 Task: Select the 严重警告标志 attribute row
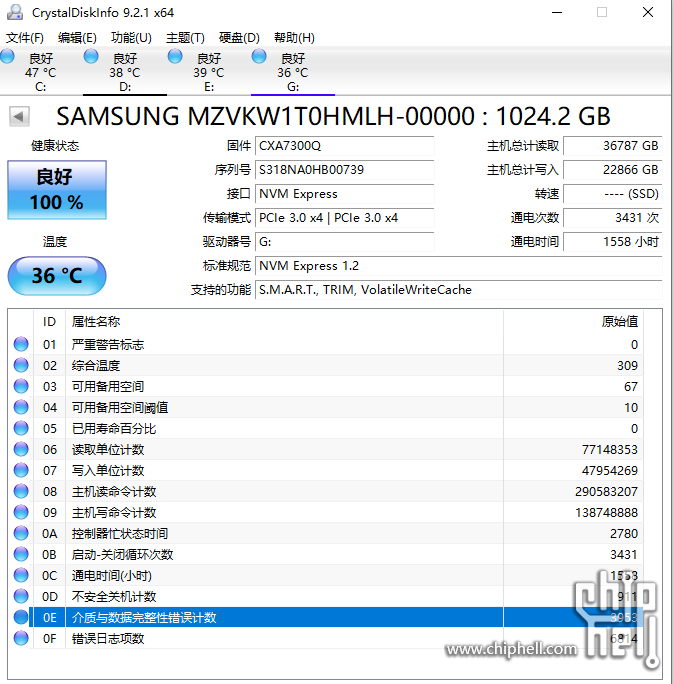[x=325, y=345]
